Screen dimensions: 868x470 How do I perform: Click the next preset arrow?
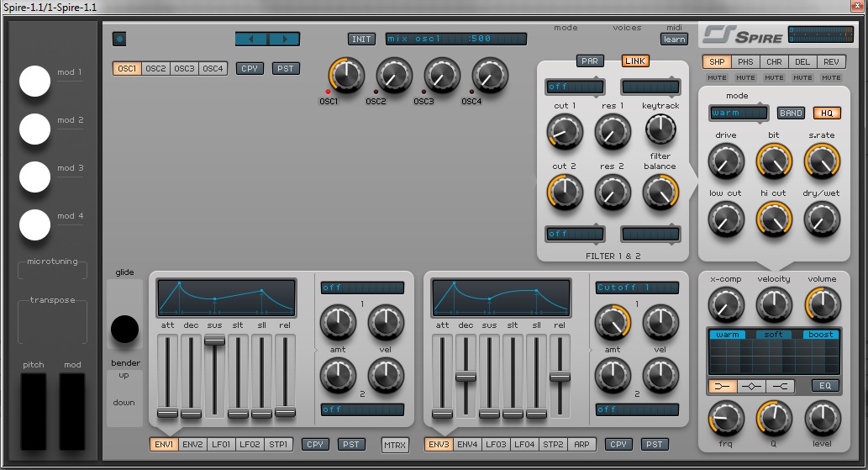[x=285, y=39]
